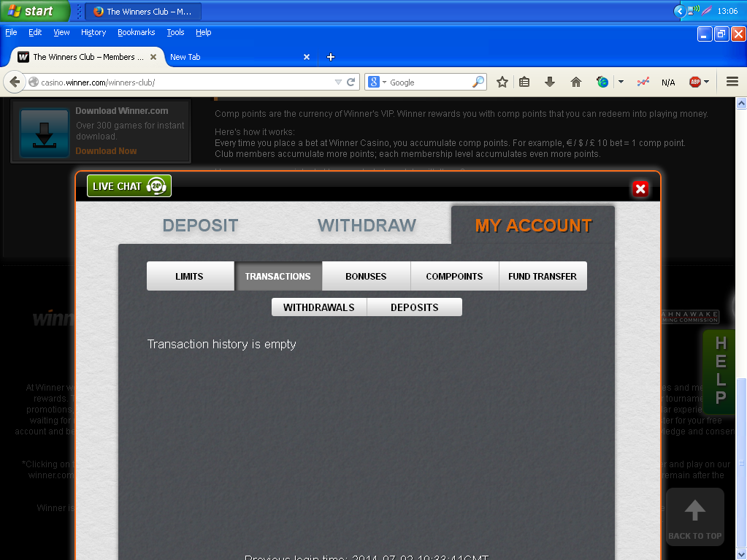This screenshot has width=747, height=560.
Task: Open the Tools menu
Action: pyautogui.click(x=175, y=32)
